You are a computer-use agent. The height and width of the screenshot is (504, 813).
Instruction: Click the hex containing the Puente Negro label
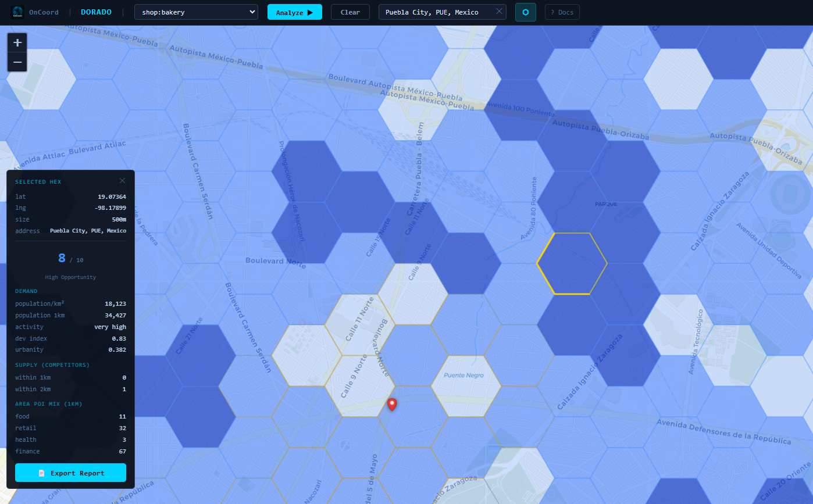click(x=466, y=386)
